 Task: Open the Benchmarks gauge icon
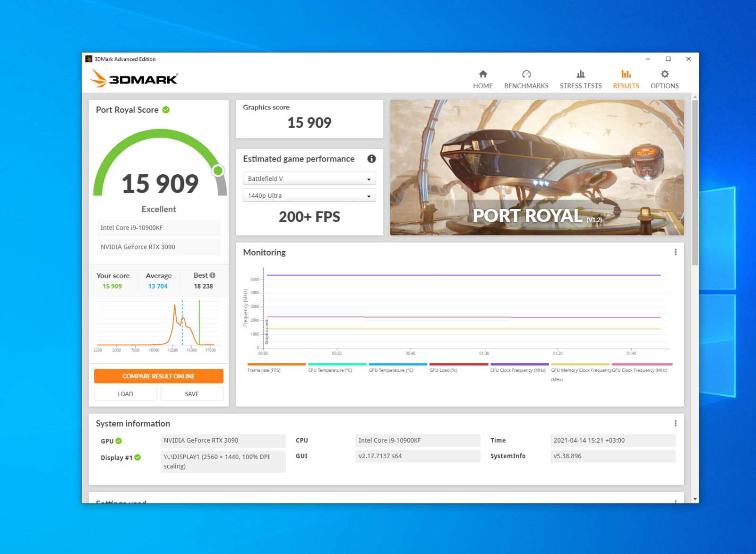pos(526,74)
